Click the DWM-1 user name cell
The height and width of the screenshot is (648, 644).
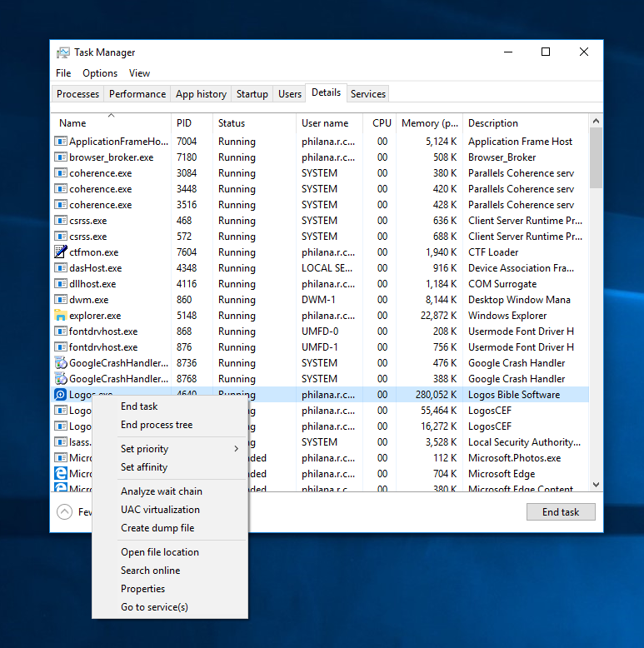point(318,300)
